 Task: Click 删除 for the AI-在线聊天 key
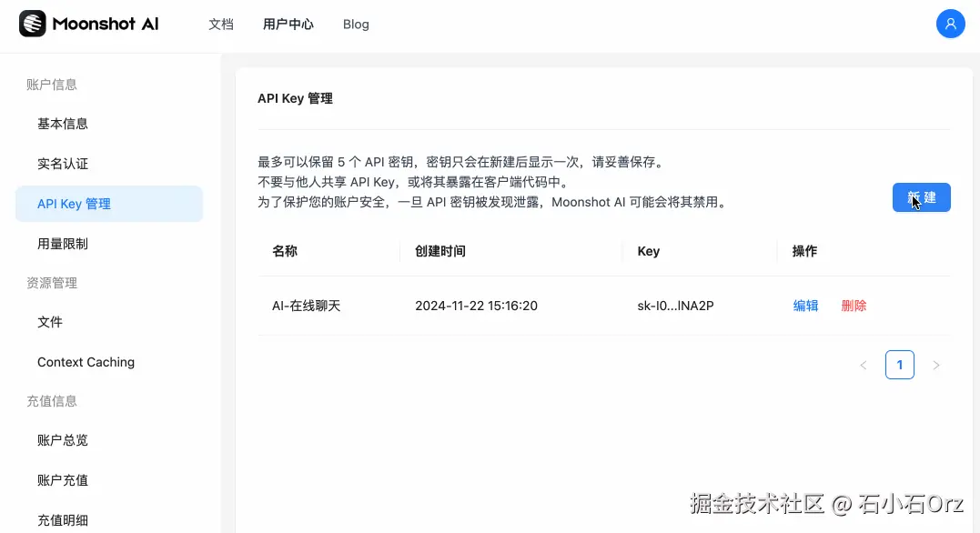pos(854,306)
